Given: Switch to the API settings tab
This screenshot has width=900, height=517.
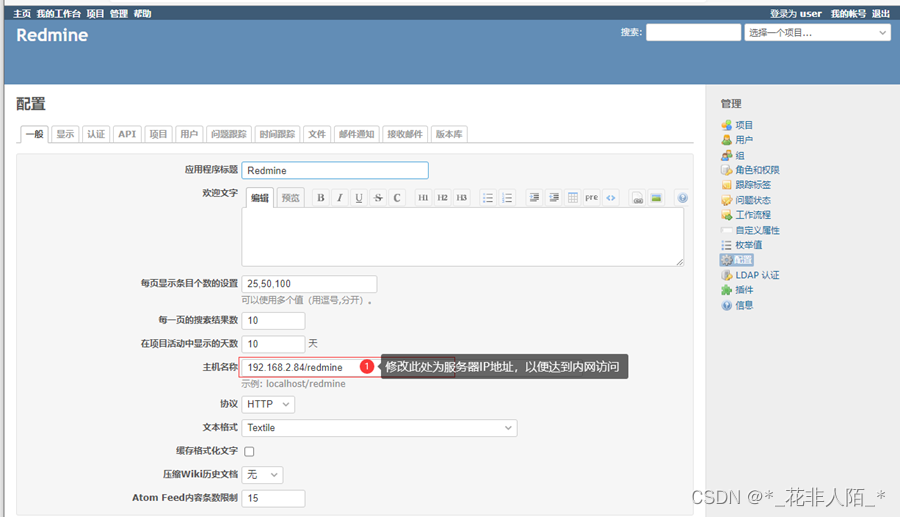Looking at the screenshot, I should click(127, 134).
